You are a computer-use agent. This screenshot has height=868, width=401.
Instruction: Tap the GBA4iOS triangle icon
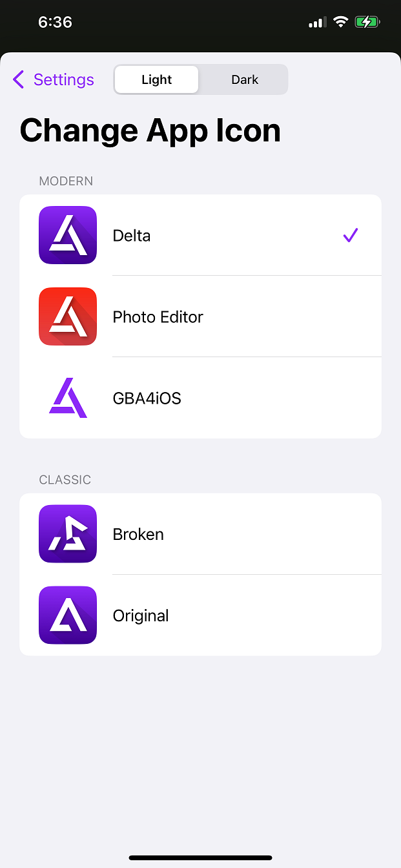pos(68,398)
